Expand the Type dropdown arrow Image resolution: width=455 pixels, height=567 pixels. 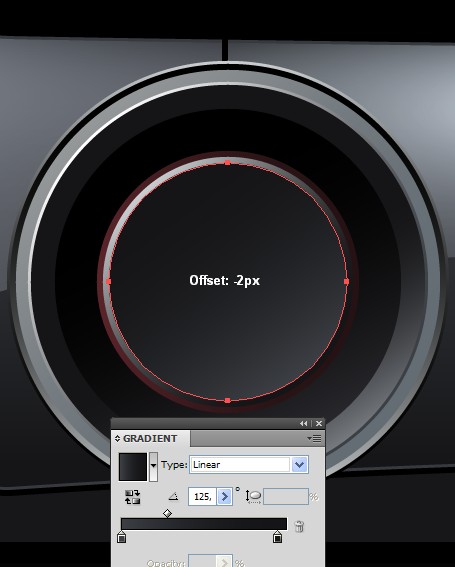[299, 465]
